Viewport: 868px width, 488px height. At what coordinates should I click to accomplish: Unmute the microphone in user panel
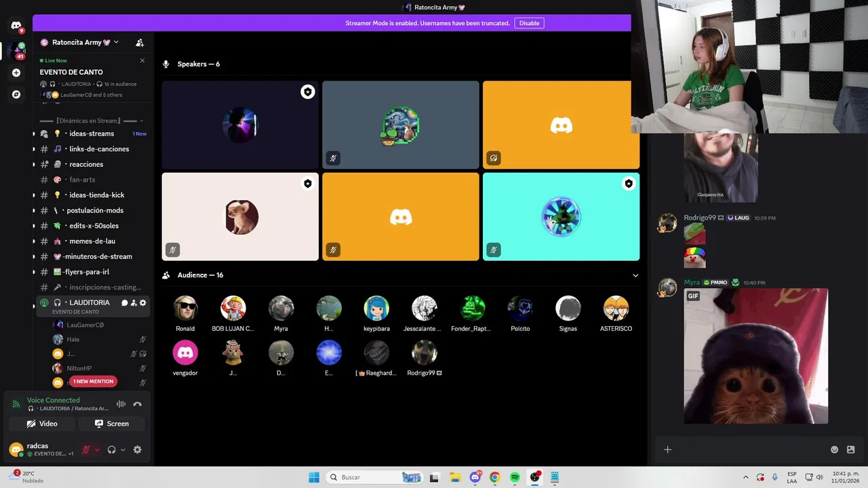click(86, 449)
